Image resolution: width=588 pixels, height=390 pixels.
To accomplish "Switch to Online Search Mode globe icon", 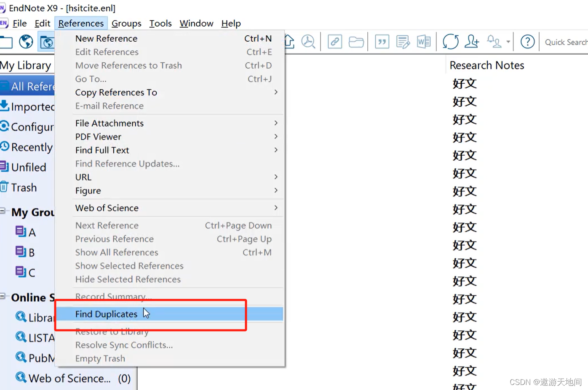I will point(26,42).
